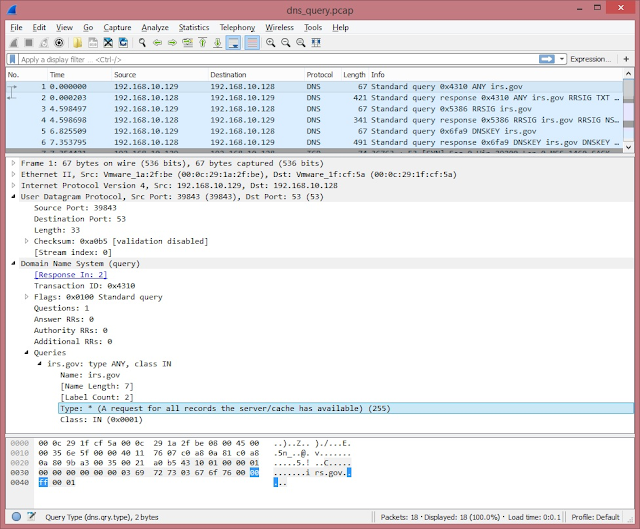
Task: Go forward with the right green arrow
Action: point(172,42)
